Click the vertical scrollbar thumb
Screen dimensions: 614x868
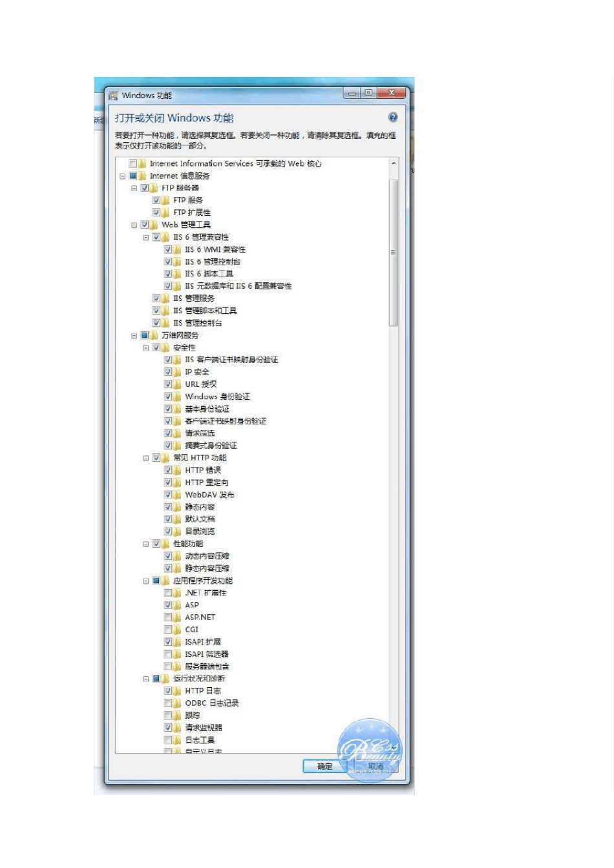coord(393,253)
